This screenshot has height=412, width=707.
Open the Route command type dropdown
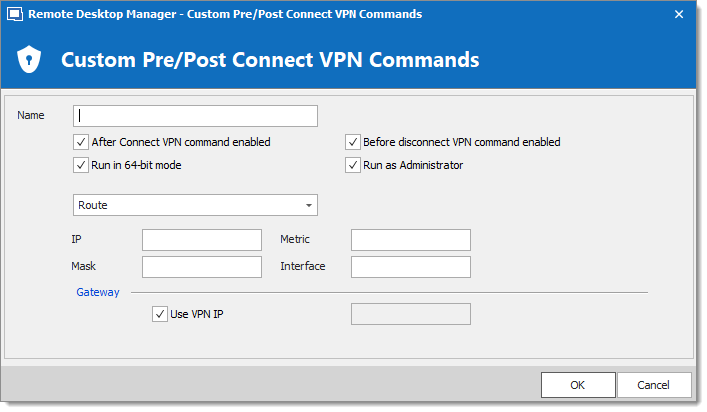click(195, 205)
